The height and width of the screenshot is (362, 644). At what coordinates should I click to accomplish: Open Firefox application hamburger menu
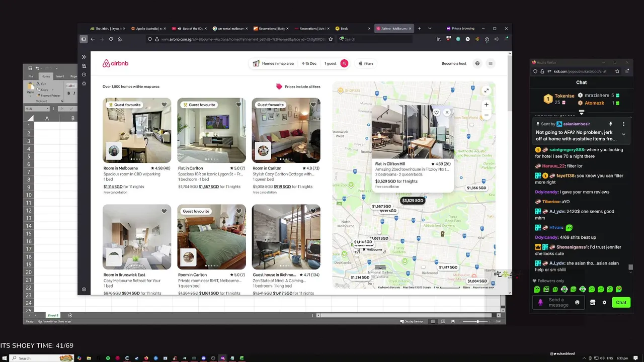(x=506, y=39)
